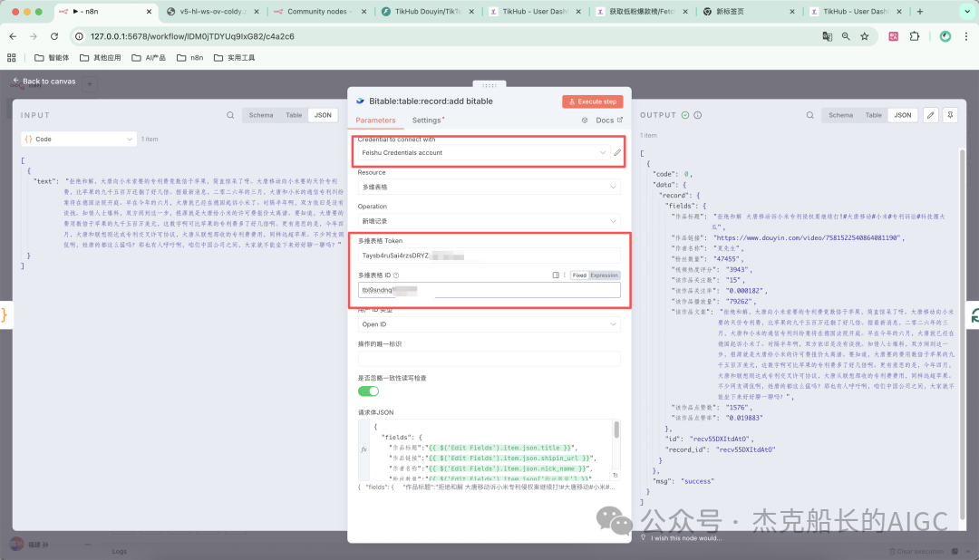Open the three-dot options beside Fixed

click(x=565, y=275)
